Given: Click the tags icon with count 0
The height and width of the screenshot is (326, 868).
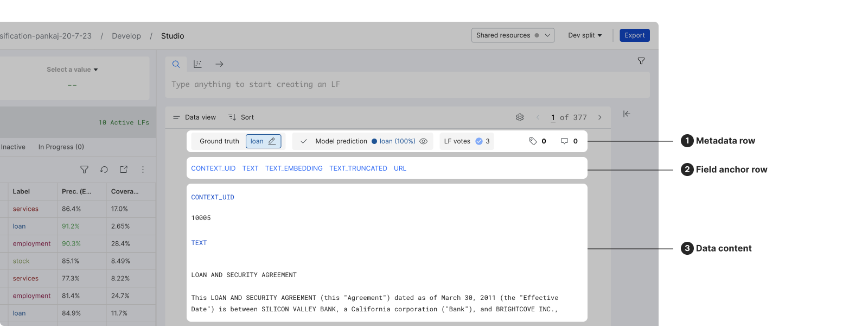Looking at the screenshot, I should coord(533,141).
